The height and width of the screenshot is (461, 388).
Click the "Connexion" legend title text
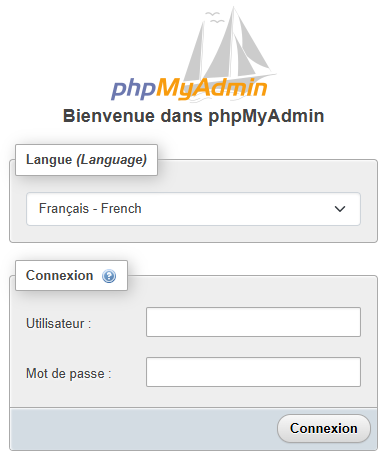coord(60,276)
